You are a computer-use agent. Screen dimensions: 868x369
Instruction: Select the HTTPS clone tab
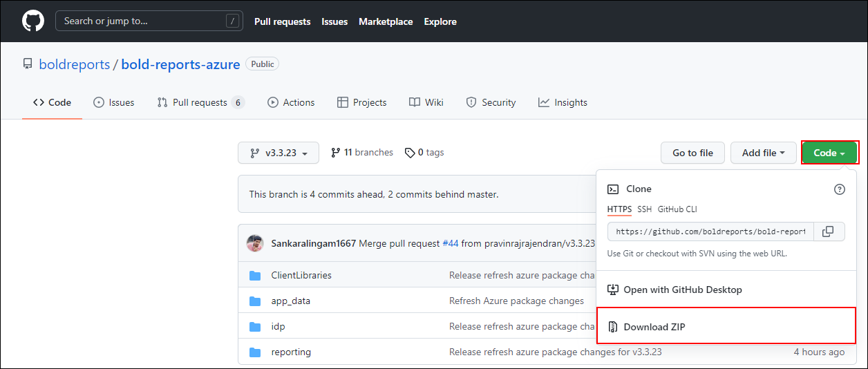[x=619, y=209]
